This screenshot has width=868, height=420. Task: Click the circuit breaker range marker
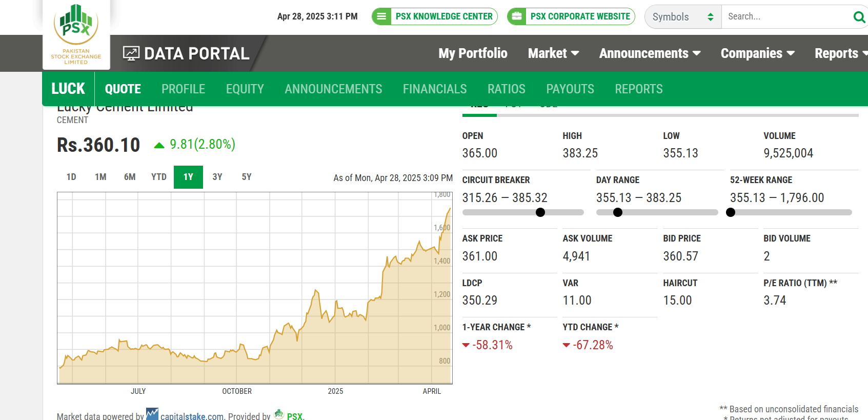[x=540, y=212]
